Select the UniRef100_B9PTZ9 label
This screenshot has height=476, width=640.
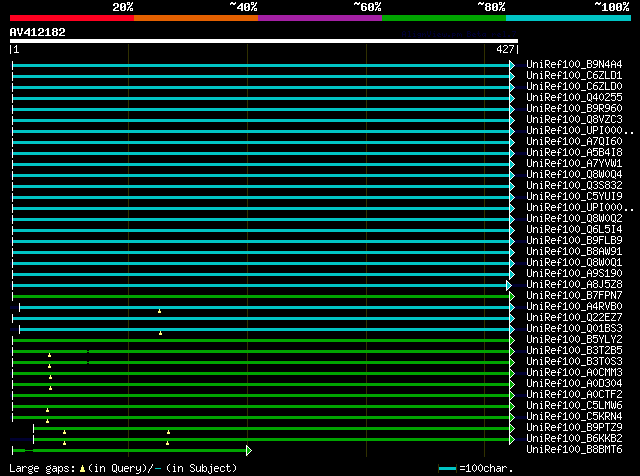pos(574,428)
